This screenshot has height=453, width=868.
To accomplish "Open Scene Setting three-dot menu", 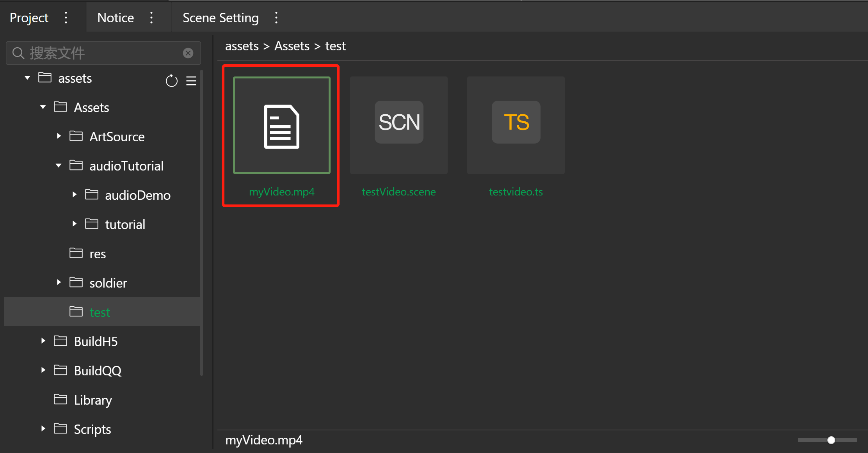I will 276,18.
